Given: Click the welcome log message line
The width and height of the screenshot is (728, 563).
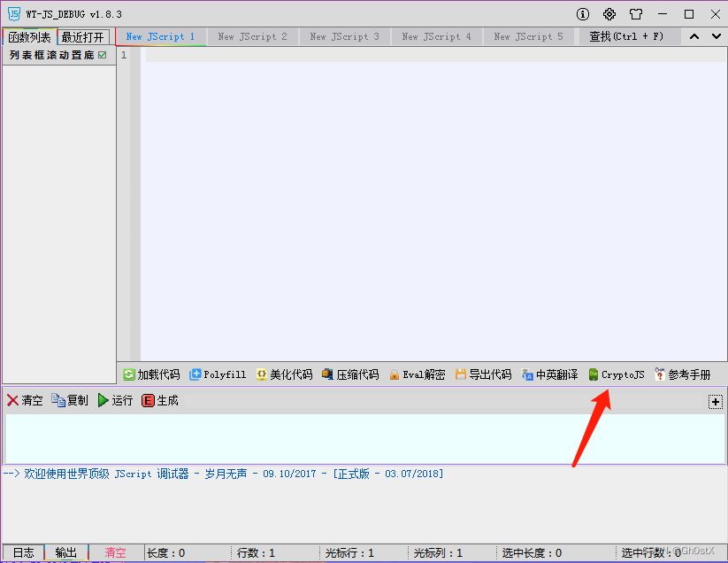Looking at the screenshot, I should coord(223,474).
